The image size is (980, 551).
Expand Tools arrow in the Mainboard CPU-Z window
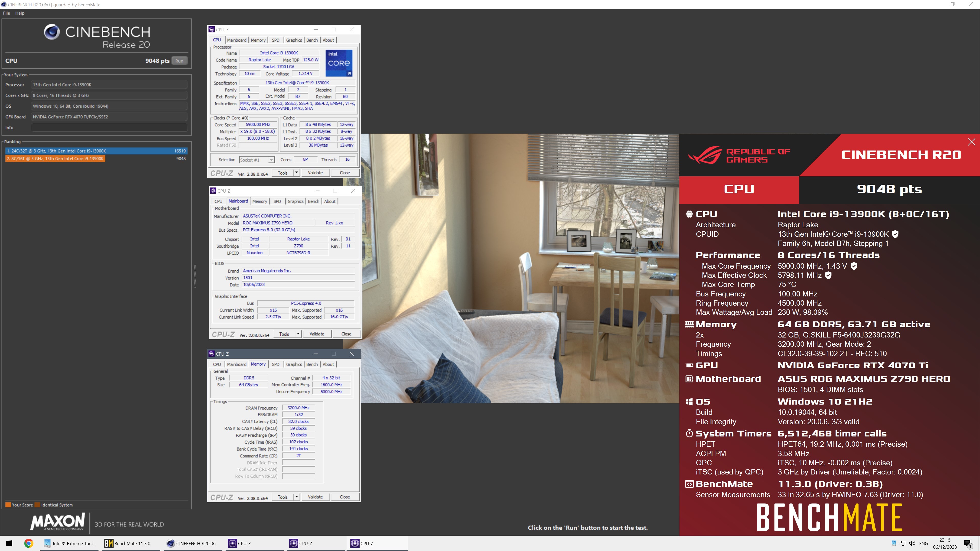pos(298,334)
